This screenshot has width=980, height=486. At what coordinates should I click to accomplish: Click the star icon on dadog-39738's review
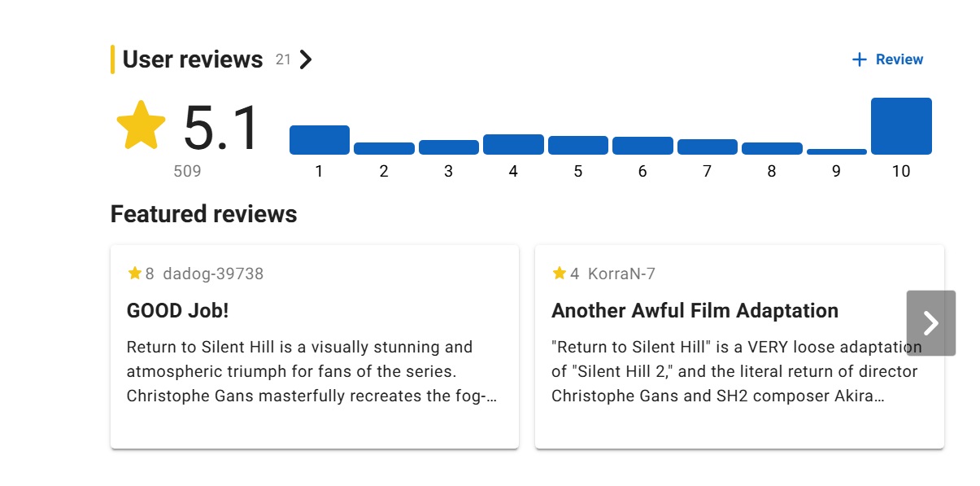[135, 274]
